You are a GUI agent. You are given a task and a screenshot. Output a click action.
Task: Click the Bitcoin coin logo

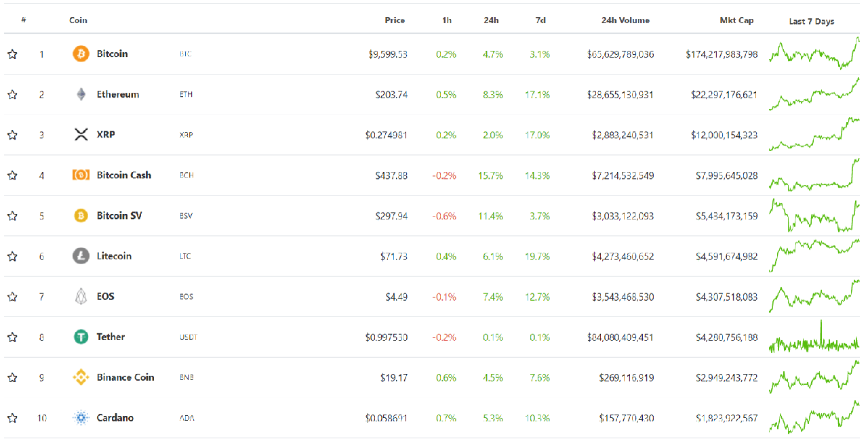[81, 54]
